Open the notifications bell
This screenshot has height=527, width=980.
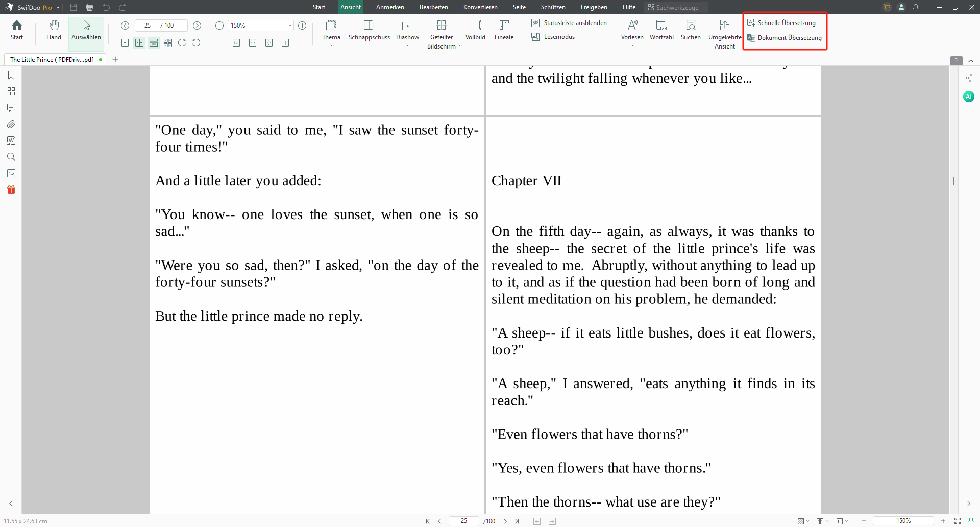tap(916, 7)
